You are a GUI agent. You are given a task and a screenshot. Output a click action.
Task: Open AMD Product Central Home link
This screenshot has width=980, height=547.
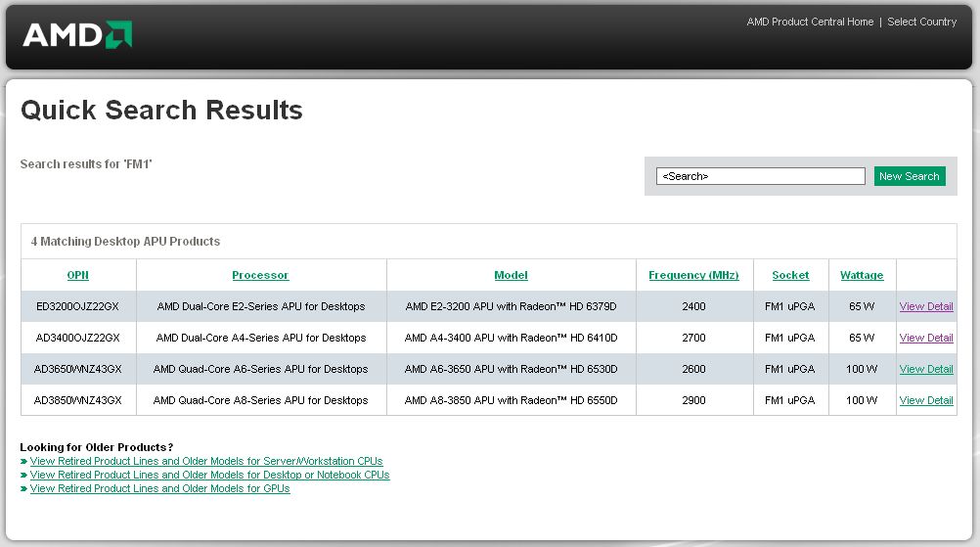click(810, 22)
